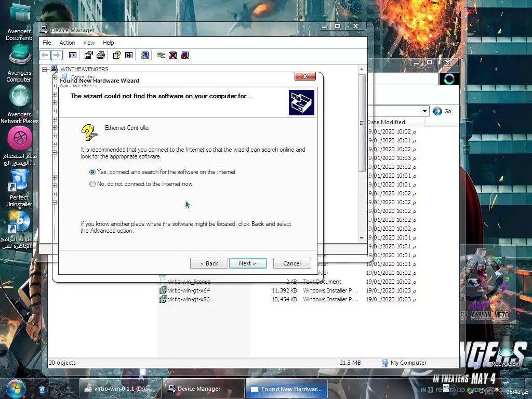This screenshot has width=532, height=399.
Task: Click the 'Text Document' type cell
Action: click(322, 282)
